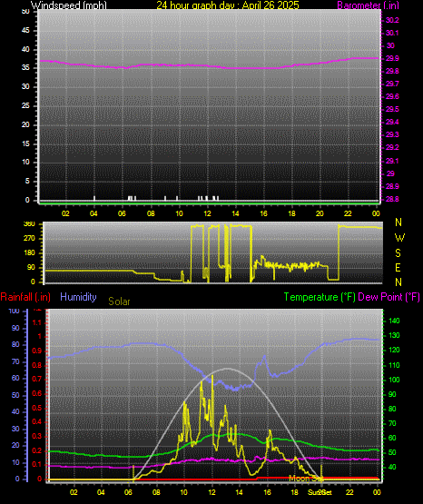Click the 140 temperature scale value

[x=394, y=321]
